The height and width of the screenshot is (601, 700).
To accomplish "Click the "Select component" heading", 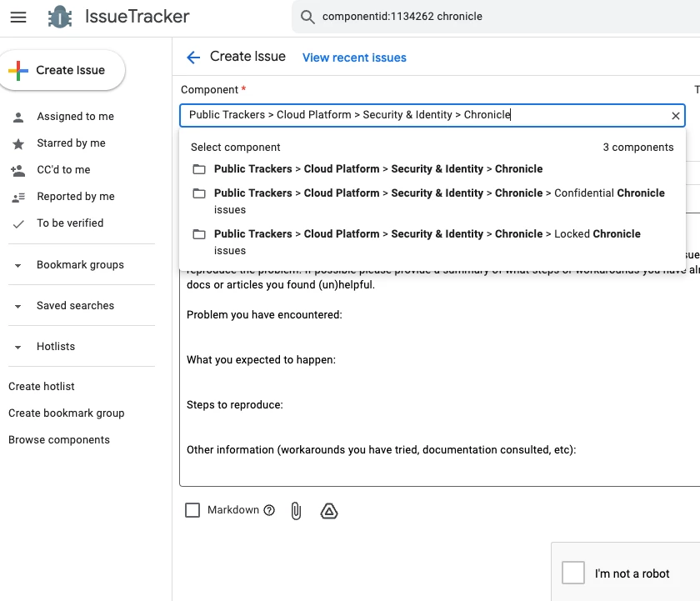I will click(x=235, y=148).
